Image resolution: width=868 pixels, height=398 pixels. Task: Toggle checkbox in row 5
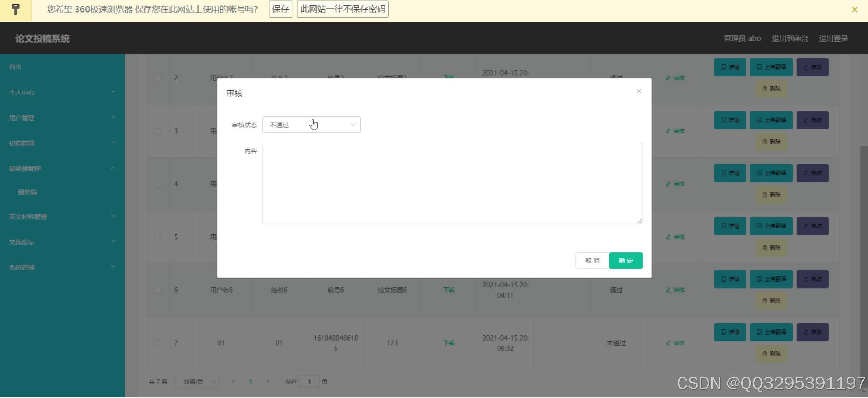[x=157, y=237]
